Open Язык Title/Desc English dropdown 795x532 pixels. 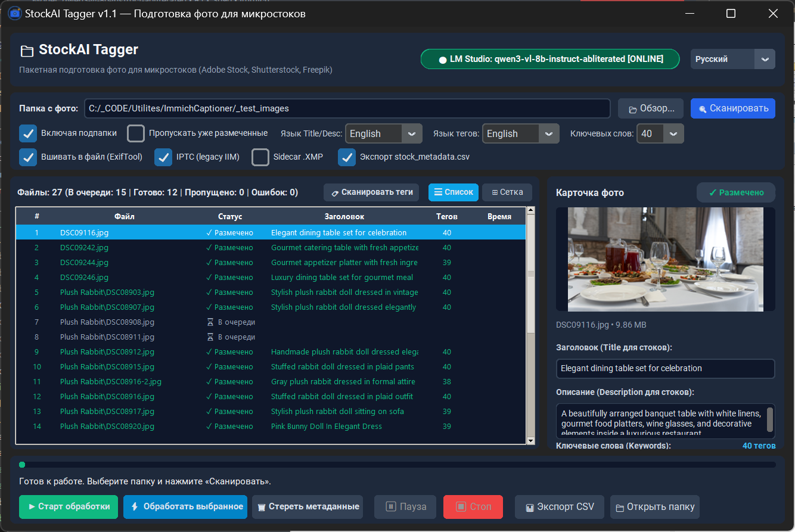(x=384, y=133)
